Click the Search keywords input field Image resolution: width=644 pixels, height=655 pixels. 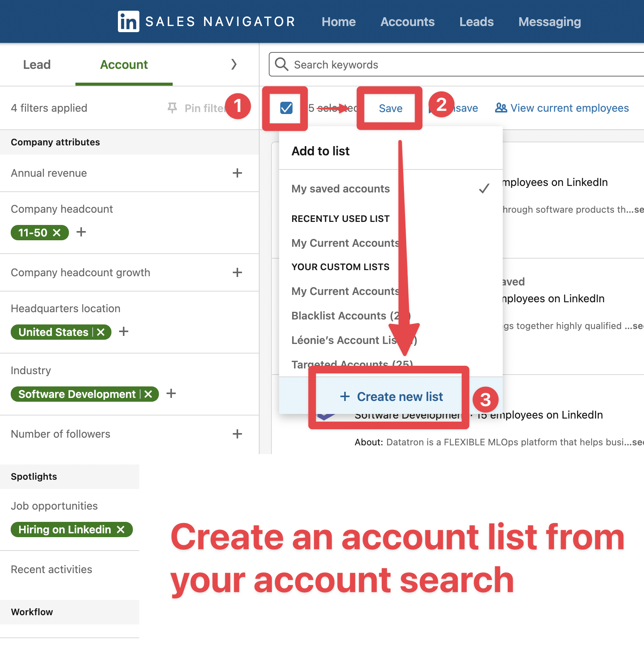(x=383, y=64)
